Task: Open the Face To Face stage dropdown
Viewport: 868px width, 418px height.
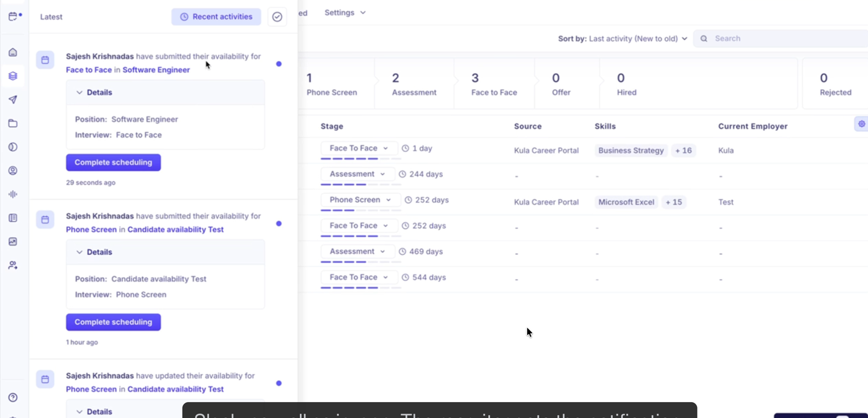Action: (x=359, y=148)
